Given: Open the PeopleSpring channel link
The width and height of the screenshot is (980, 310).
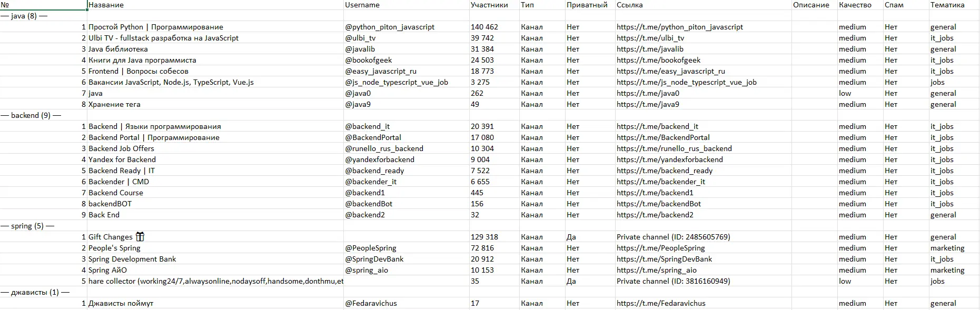Looking at the screenshot, I should [x=660, y=248].
